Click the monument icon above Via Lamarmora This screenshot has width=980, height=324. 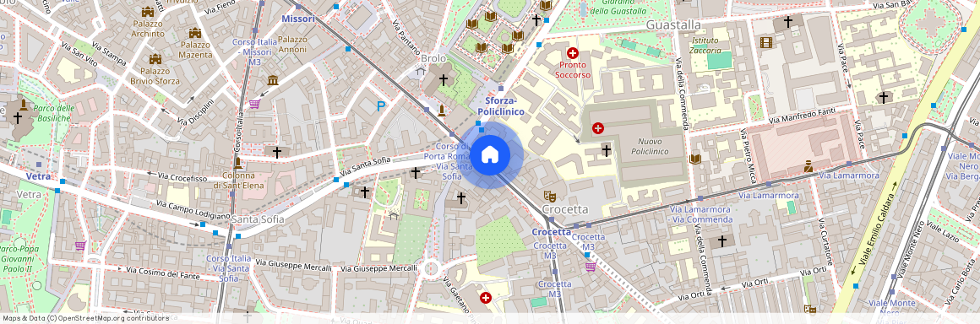(x=808, y=166)
